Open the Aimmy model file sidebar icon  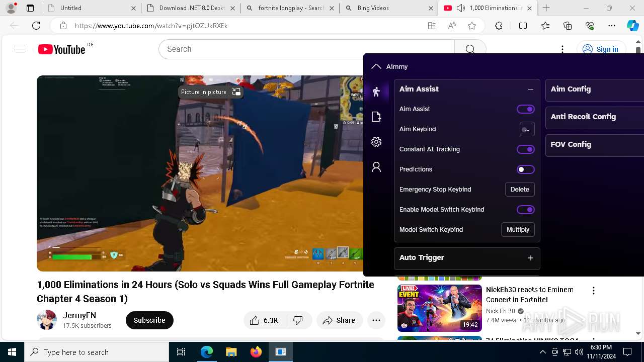(x=376, y=117)
